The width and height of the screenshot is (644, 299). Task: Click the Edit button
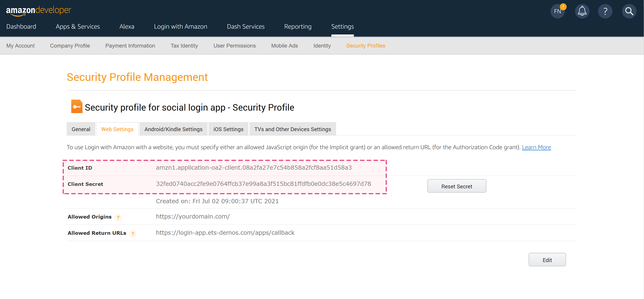547,260
